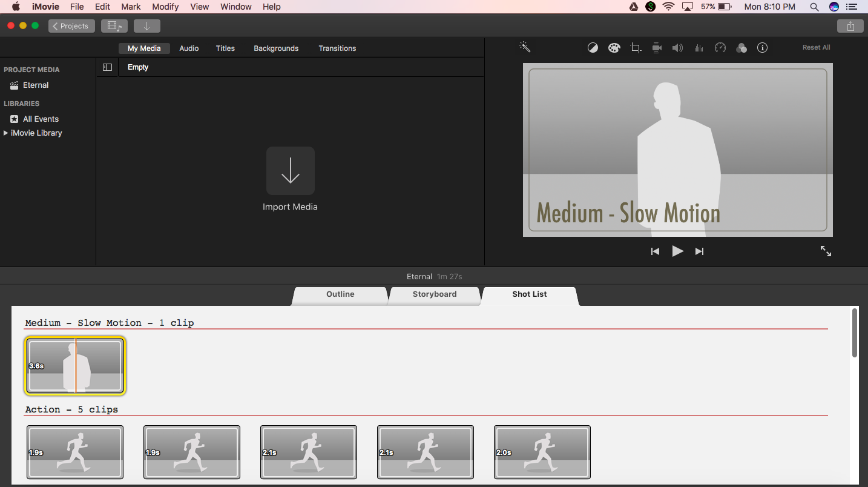Open the Edit menu
868x487 pixels.
[x=102, y=7]
